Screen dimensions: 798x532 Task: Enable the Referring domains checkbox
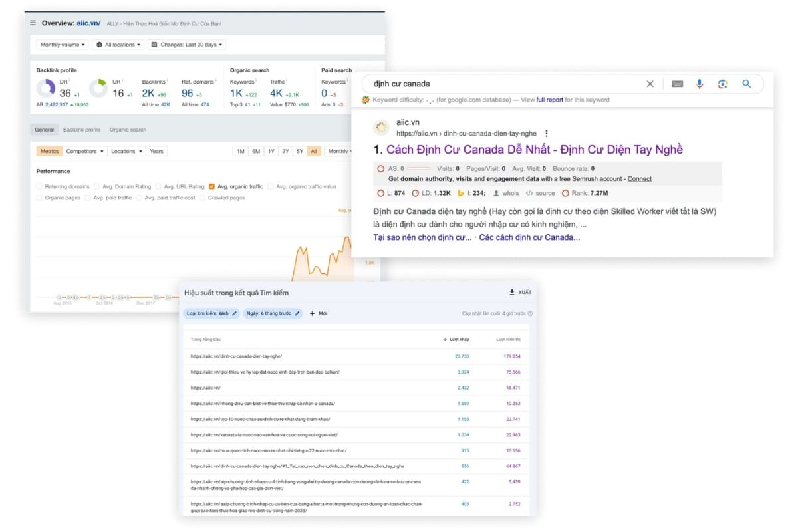click(40, 187)
